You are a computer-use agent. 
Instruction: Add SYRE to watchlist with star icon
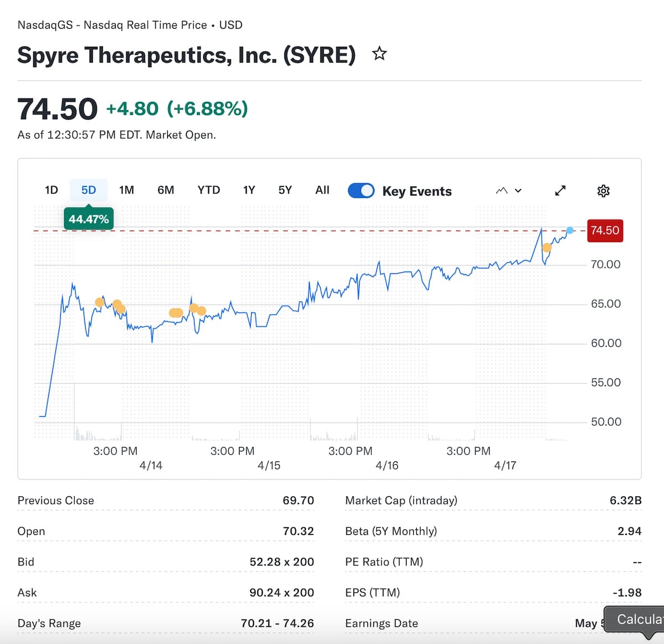379,54
